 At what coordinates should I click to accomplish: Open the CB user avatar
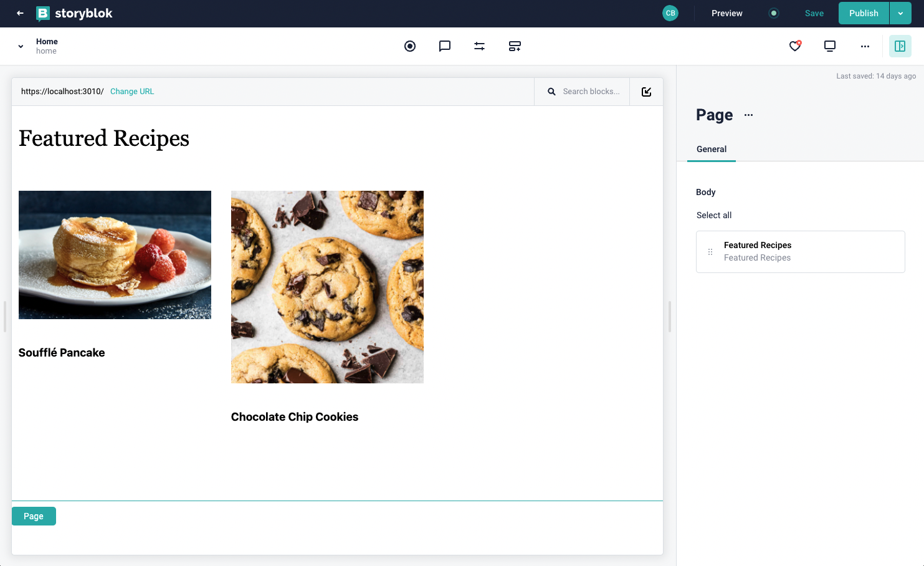(x=670, y=13)
